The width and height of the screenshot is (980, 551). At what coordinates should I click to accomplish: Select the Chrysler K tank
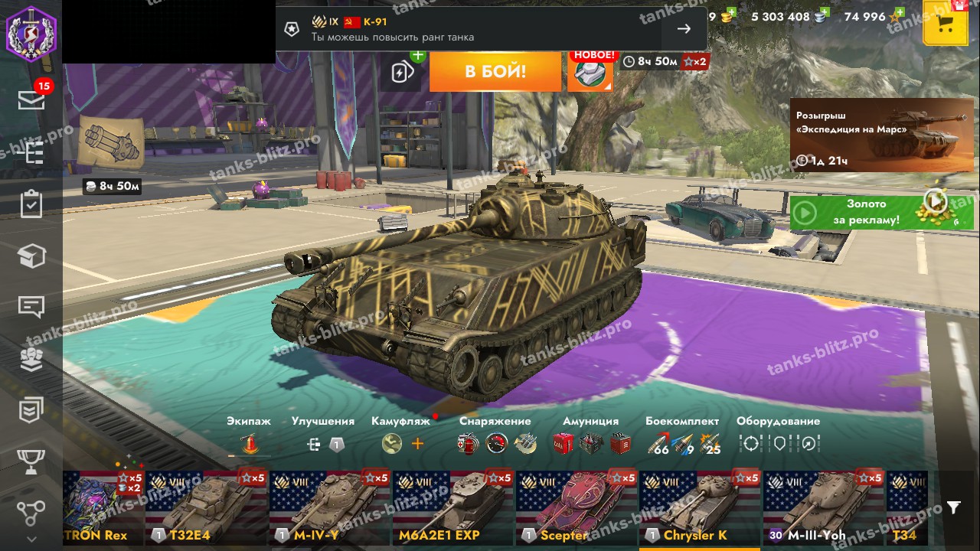(x=700, y=507)
